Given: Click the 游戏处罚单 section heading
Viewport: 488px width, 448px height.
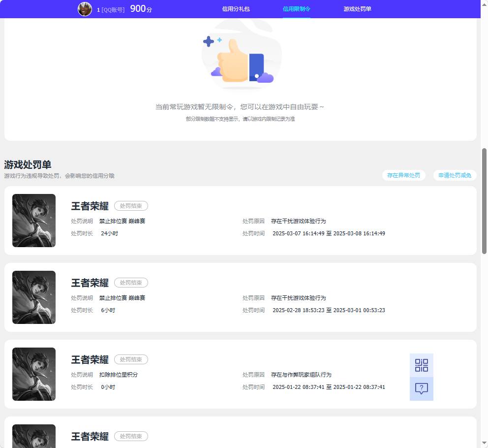Looking at the screenshot, I should (x=28, y=164).
